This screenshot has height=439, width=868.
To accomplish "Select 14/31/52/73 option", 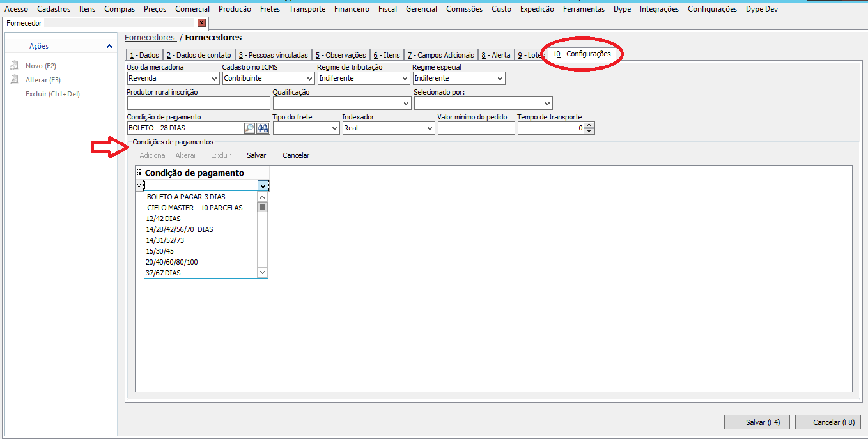I will (x=201, y=240).
